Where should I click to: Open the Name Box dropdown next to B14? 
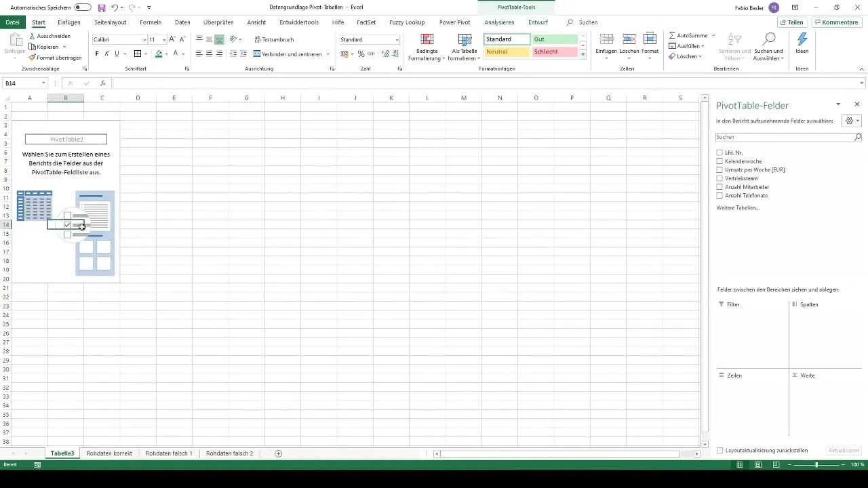[43, 83]
